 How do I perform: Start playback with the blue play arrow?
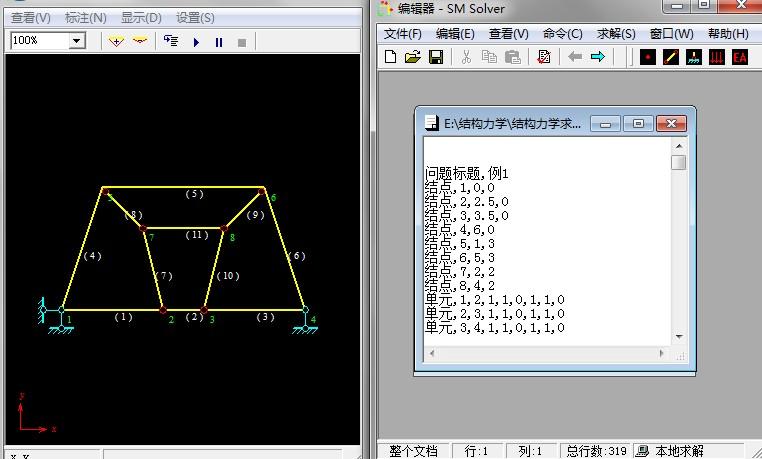click(196, 42)
